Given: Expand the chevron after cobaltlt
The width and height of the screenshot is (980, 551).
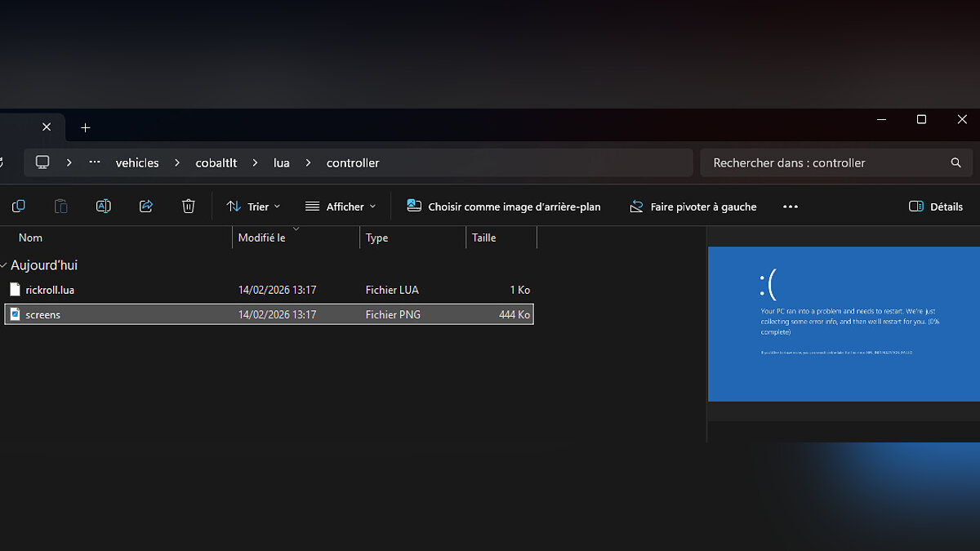Looking at the screenshot, I should (x=256, y=162).
